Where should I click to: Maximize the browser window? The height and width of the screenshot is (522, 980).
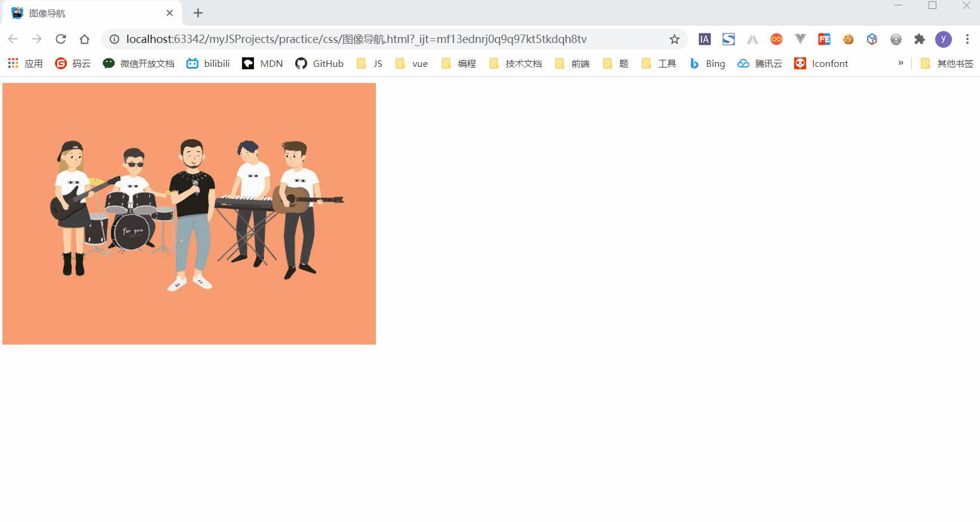click(932, 5)
